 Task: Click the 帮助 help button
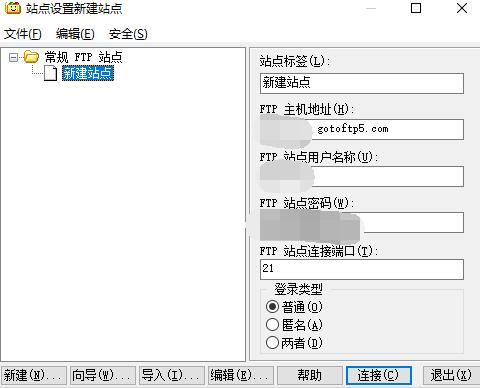(310, 375)
